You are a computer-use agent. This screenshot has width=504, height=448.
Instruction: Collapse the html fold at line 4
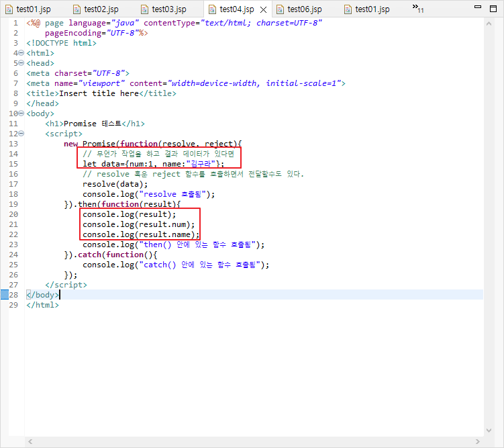pyautogui.click(x=21, y=53)
